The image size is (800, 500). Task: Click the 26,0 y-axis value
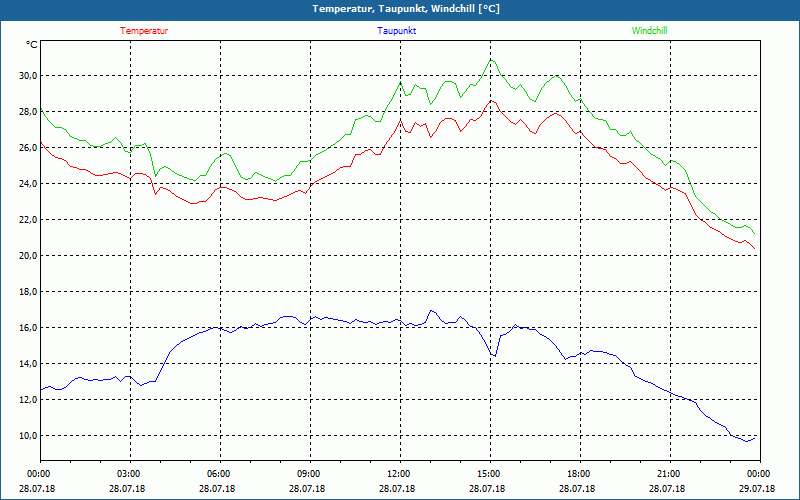tap(29, 147)
